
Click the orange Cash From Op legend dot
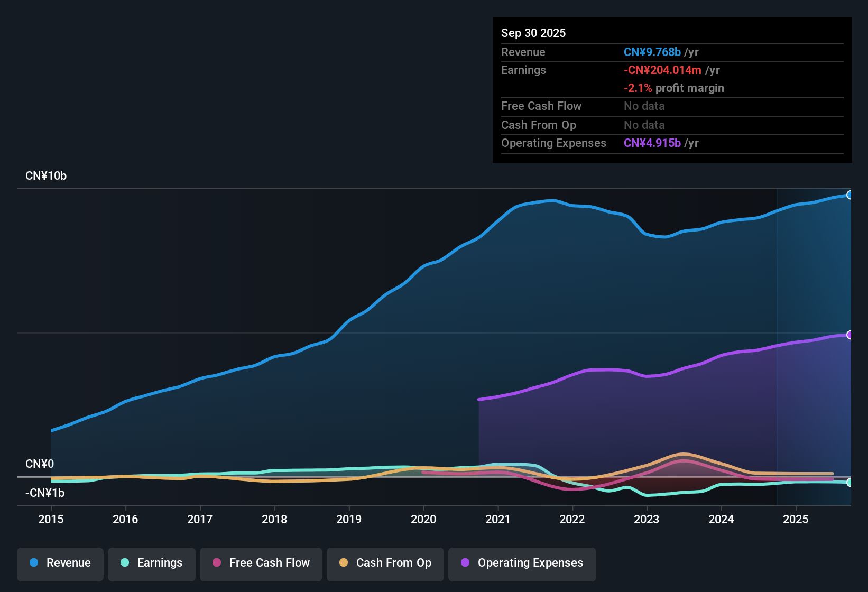point(344,563)
